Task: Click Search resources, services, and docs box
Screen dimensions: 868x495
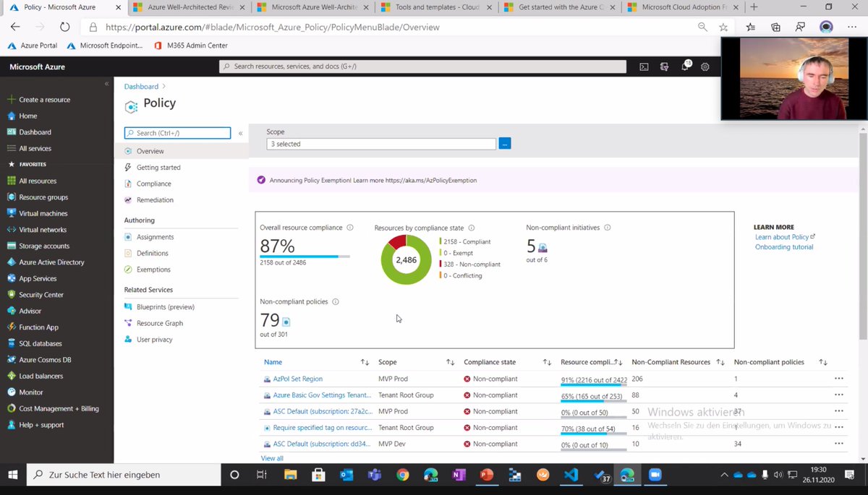Action: pos(423,66)
